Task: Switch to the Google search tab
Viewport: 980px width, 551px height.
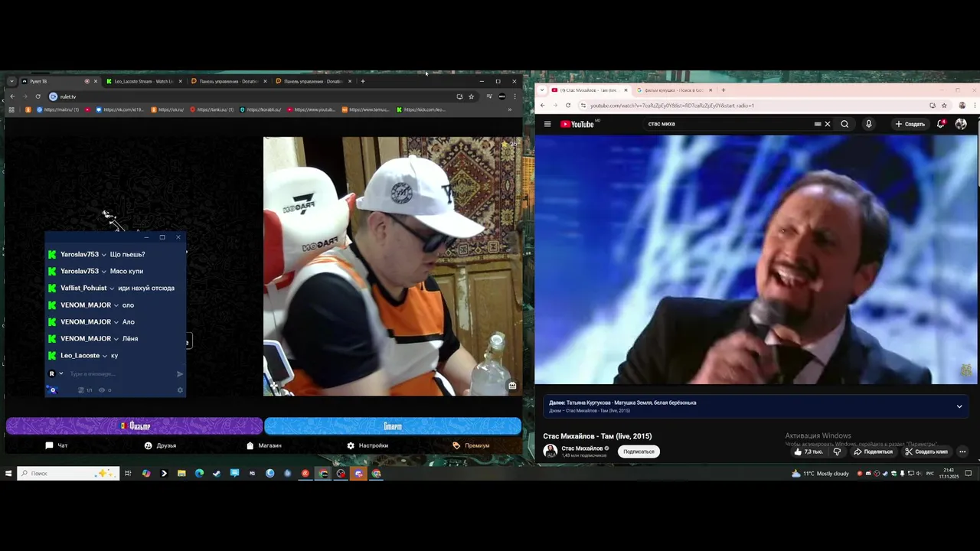Action: pos(673,90)
